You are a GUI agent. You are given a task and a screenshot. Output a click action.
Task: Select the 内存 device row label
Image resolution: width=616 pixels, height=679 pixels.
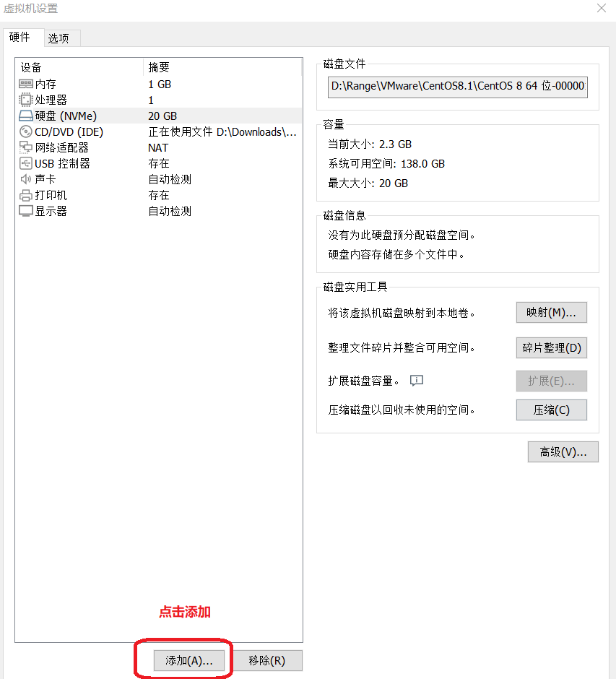pyautogui.click(x=45, y=84)
